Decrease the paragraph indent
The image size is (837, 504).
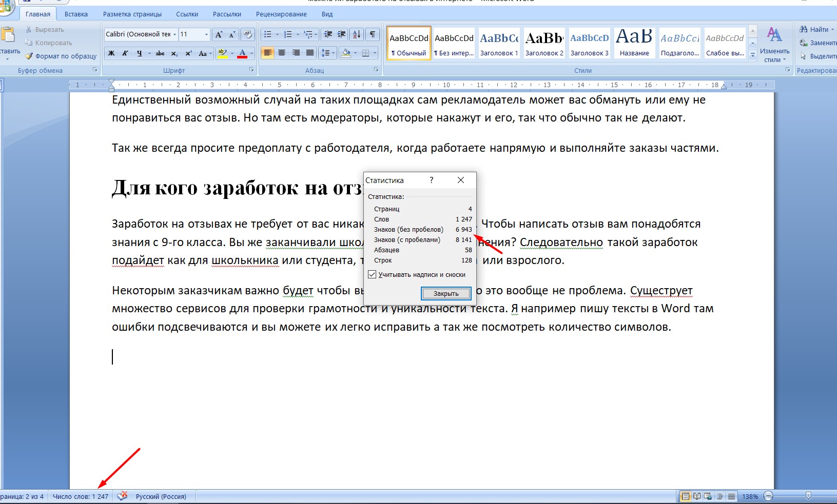tap(328, 34)
